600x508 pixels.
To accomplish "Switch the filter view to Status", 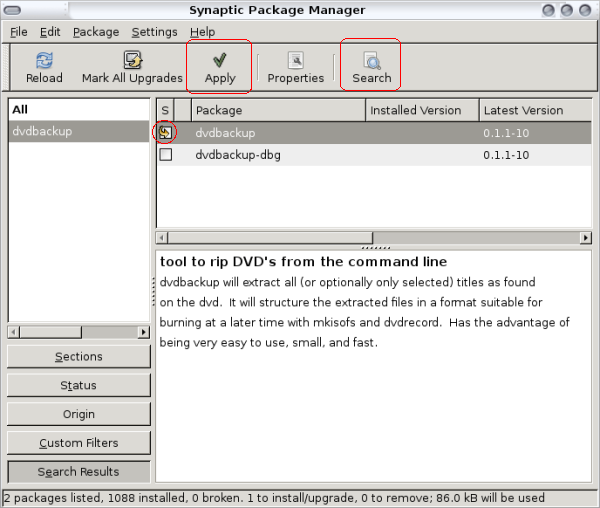I will point(79,385).
